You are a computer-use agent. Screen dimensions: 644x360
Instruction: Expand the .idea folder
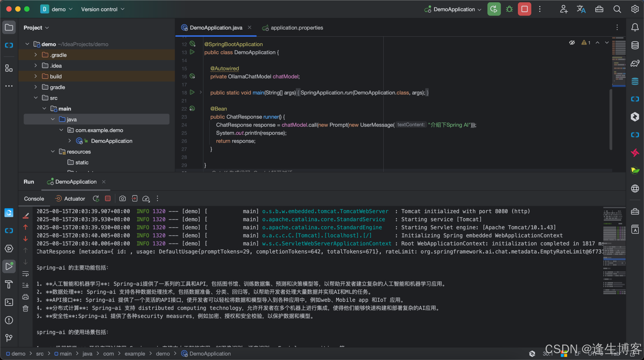tap(36, 65)
